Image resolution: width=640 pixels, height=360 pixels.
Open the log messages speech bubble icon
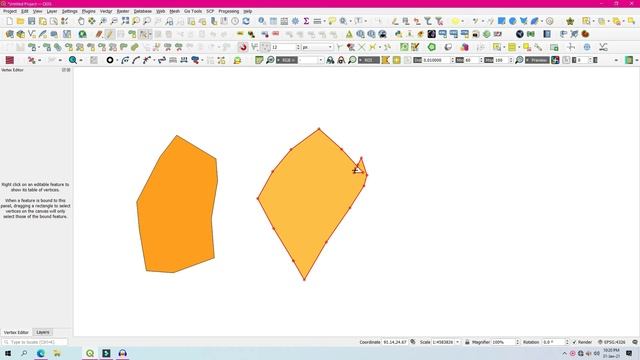point(635,342)
